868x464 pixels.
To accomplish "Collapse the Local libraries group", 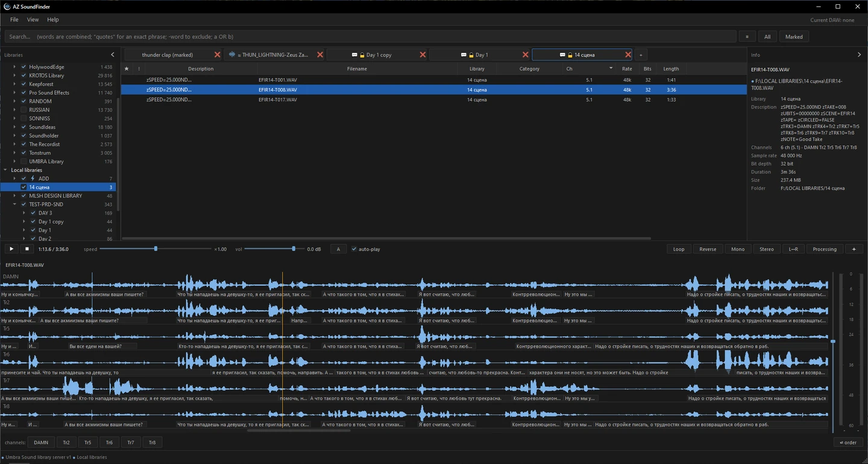I will pyautogui.click(x=5, y=170).
